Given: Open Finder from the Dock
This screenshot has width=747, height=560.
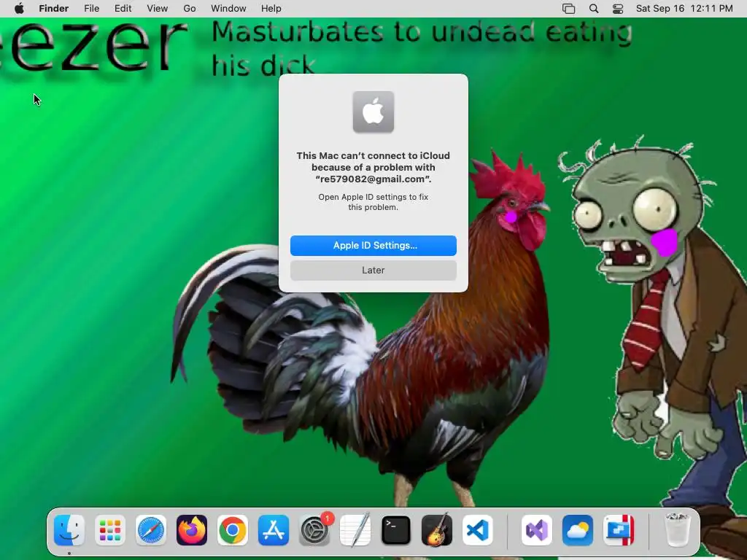Looking at the screenshot, I should [x=69, y=530].
